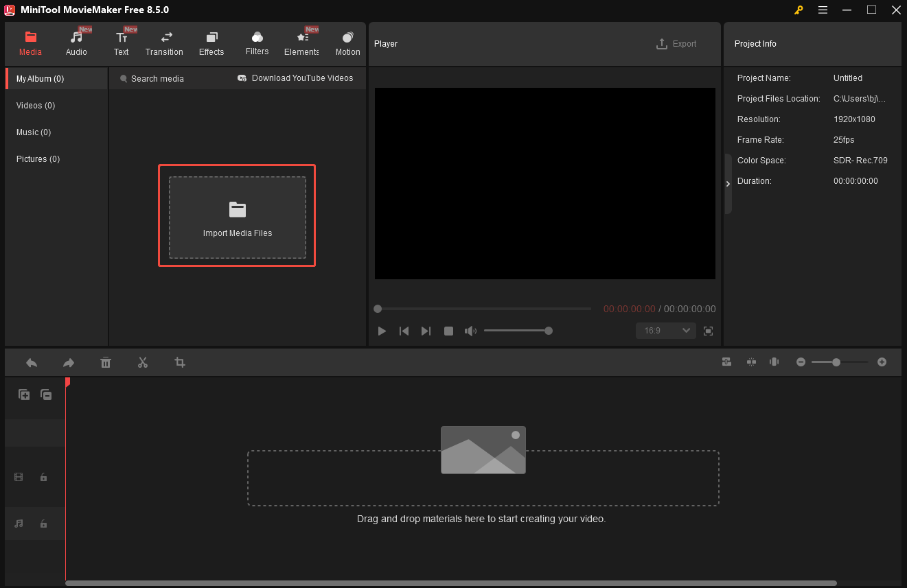The image size is (907, 588).
Task: Open the aspect ratio dropdown
Action: (x=665, y=330)
